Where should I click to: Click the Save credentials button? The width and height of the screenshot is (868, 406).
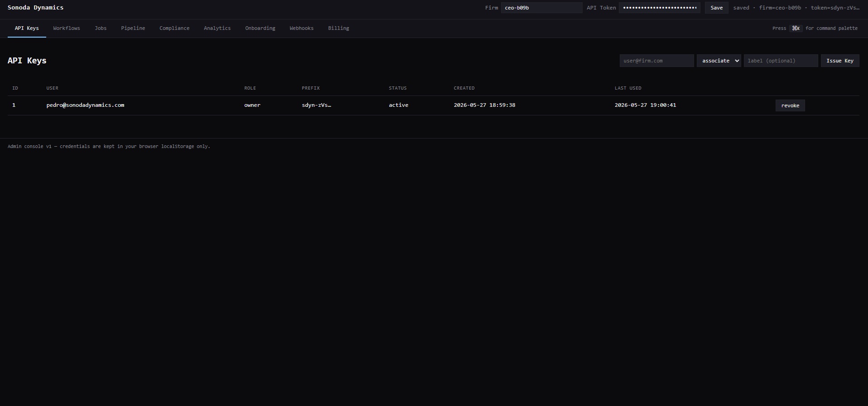717,8
